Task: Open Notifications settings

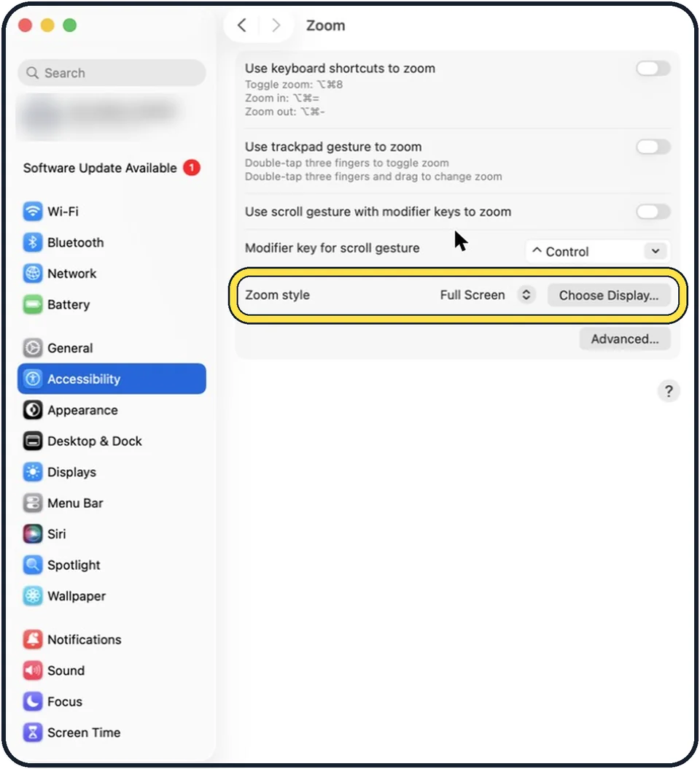Action: point(85,639)
